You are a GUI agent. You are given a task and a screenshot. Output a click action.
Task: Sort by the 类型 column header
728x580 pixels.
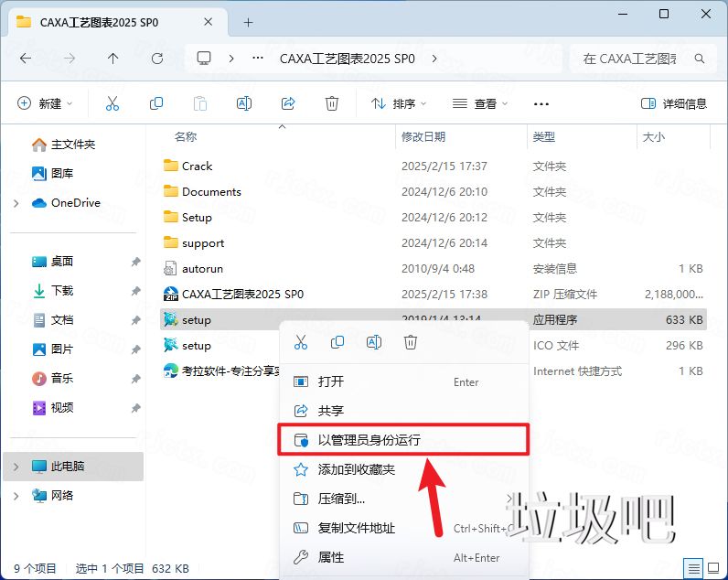(x=543, y=136)
